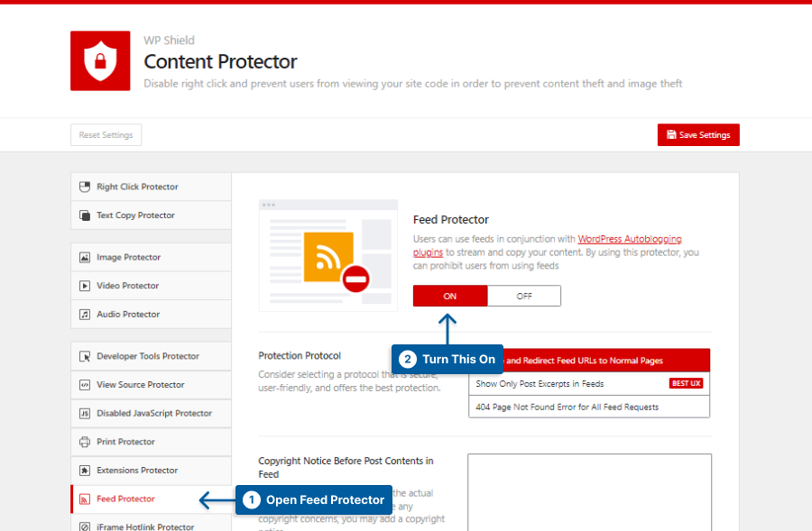This screenshot has height=531, width=812.
Task: Click the Image Protector picture icon
Action: pos(85,257)
